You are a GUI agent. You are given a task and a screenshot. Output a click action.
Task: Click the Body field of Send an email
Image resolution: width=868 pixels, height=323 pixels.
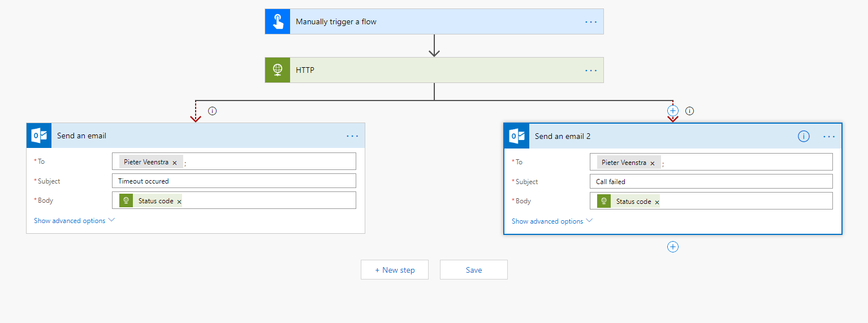coord(234,200)
